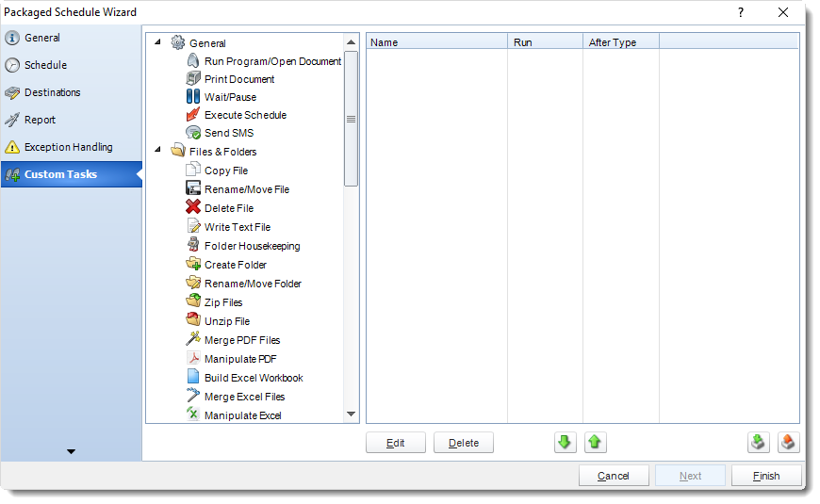Click the Run Program/Open Document icon
This screenshot has width=820, height=504.
(193, 60)
